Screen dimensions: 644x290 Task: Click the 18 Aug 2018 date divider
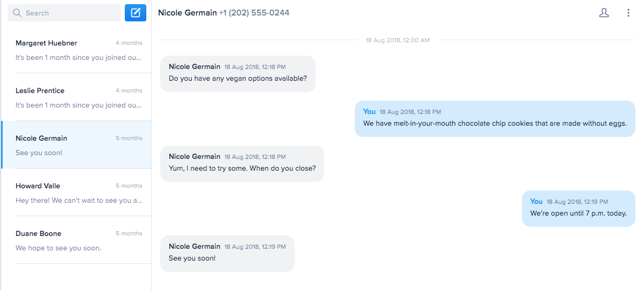pyautogui.click(x=398, y=40)
